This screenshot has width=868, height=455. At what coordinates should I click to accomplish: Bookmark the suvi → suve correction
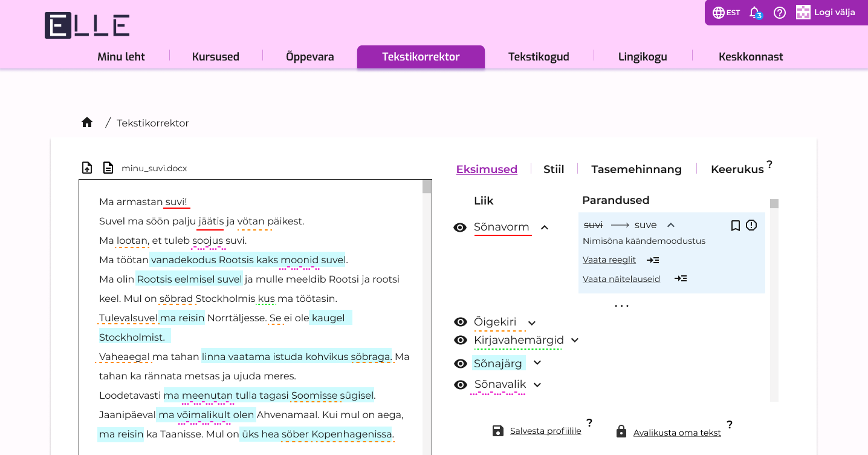(x=736, y=226)
